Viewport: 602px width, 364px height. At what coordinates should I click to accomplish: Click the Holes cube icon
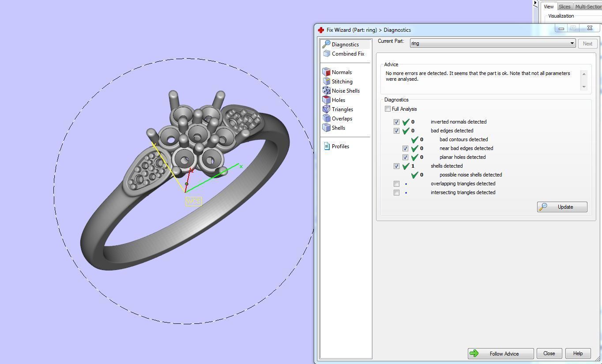pos(327,100)
